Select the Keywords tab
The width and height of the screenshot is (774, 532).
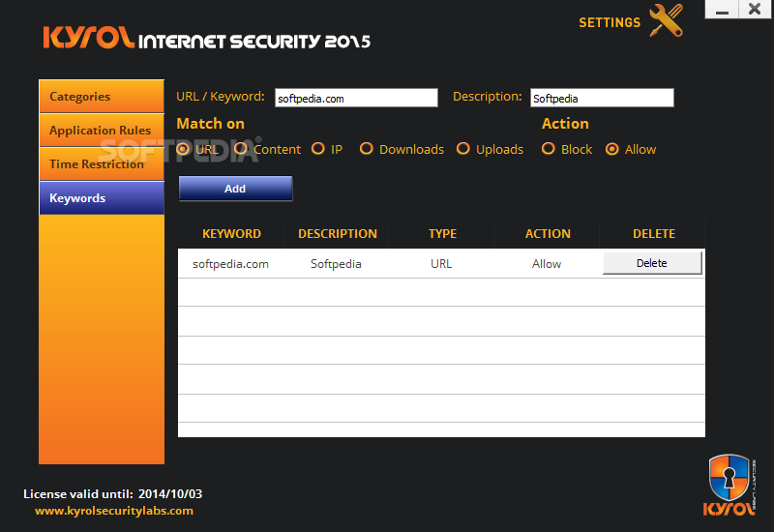click(x=102, y=198)
